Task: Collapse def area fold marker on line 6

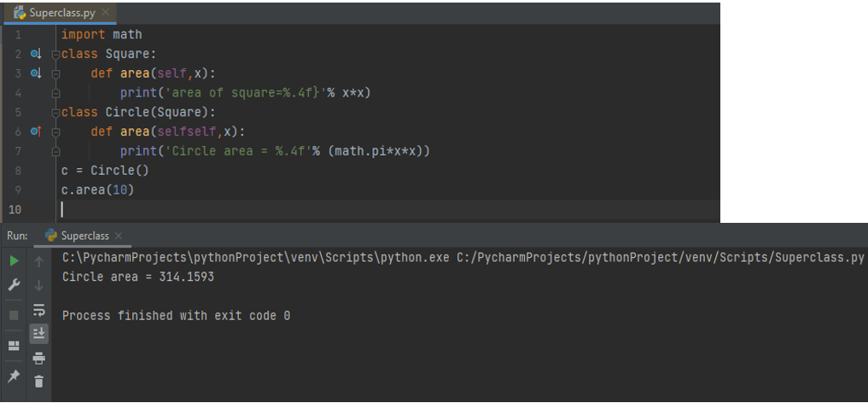Action: 55,131
